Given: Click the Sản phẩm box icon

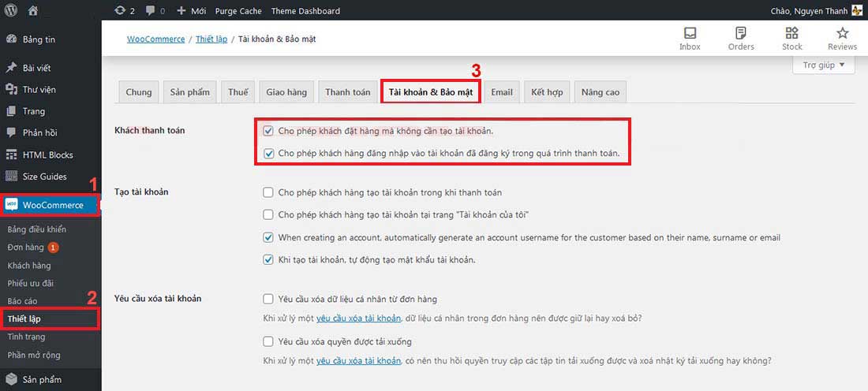Looking at the screenshot, I should tap(11, 379).
